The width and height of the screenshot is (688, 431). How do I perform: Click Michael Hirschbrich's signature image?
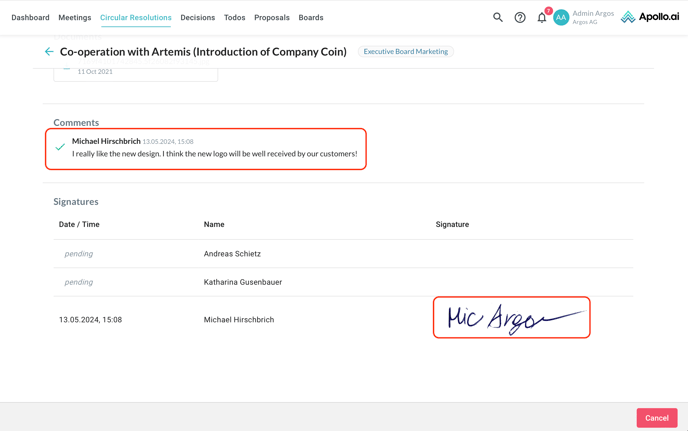(511, 318)
